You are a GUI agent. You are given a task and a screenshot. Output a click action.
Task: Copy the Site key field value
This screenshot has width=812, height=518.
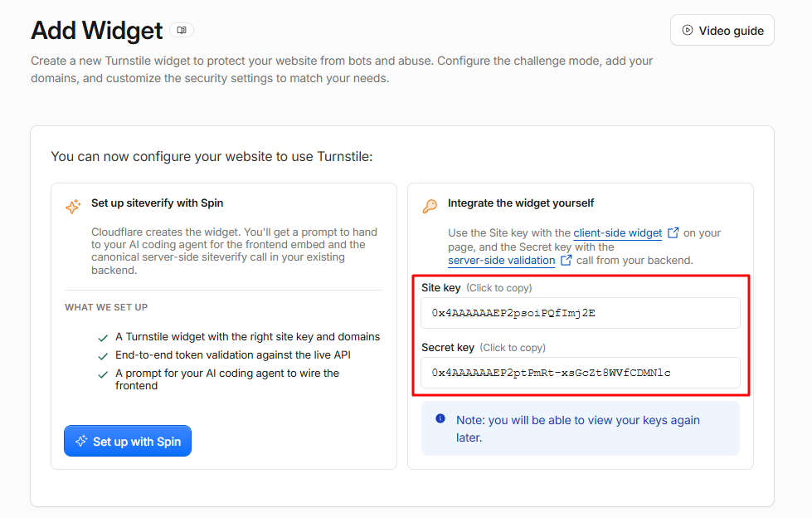[x=581, y=313]
